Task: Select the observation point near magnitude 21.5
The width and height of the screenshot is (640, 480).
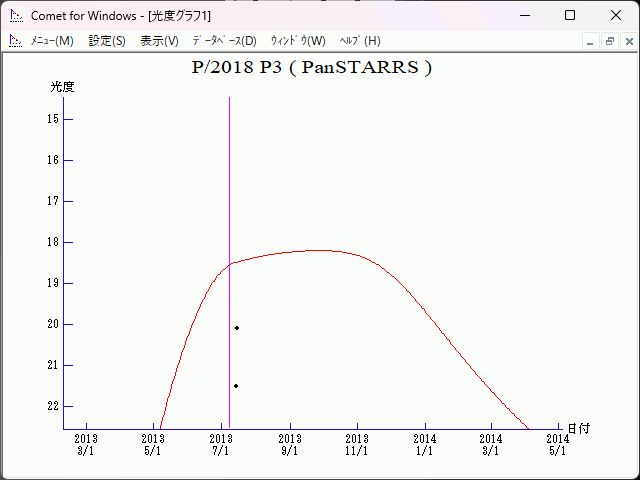Action: pyautogui.click(x=236, y=386)
